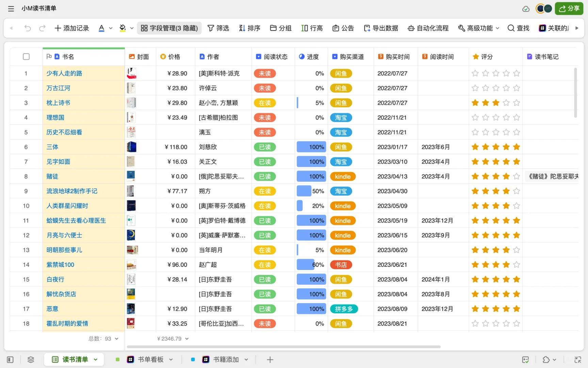Click the green 分享 share button

point(569,9)
